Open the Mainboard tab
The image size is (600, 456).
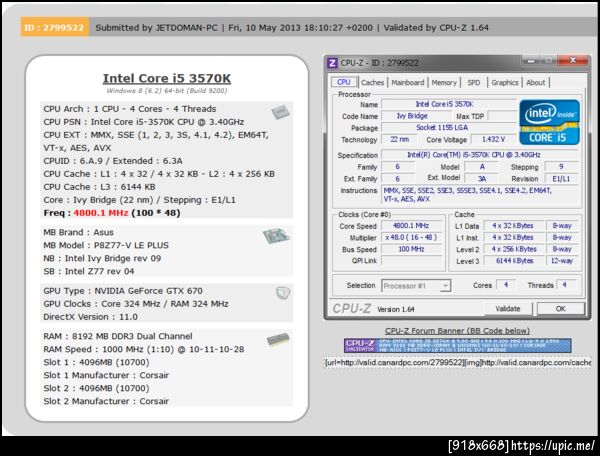click(x=408, y=82)
